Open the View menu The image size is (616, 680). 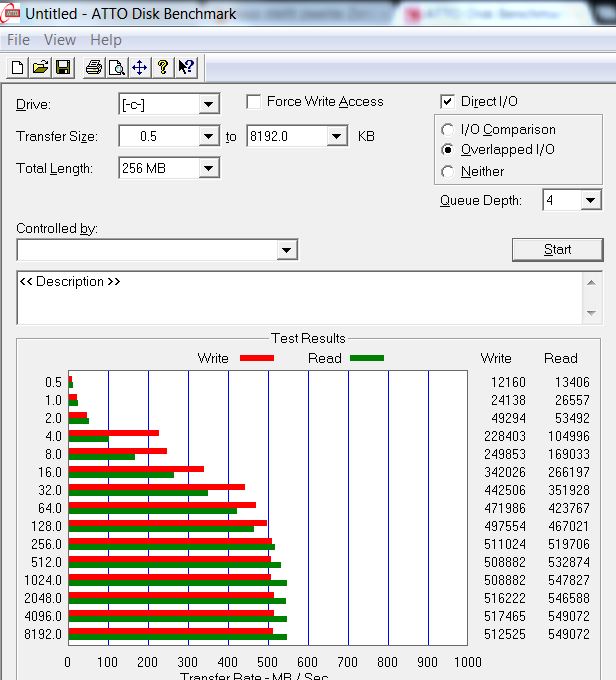60,40
